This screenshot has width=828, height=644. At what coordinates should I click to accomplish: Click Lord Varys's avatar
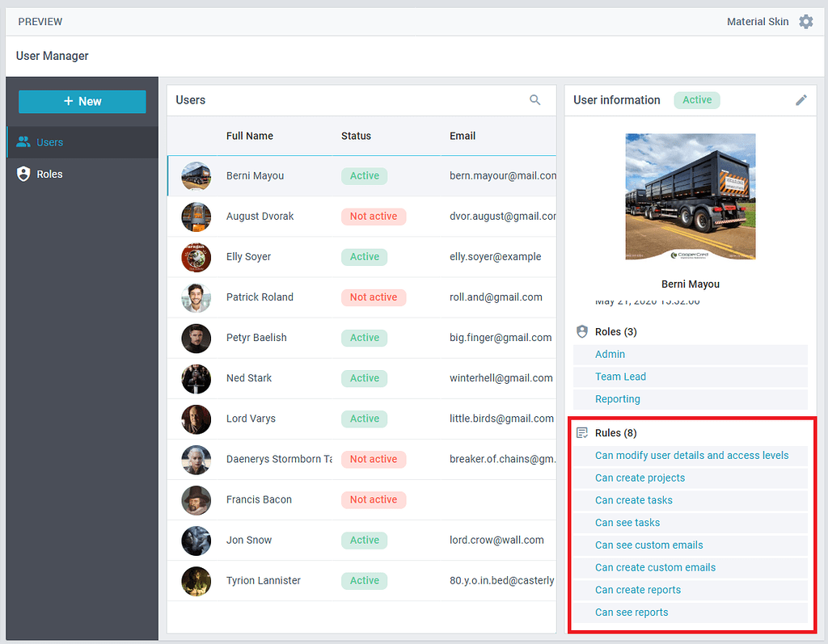[196, 419]
